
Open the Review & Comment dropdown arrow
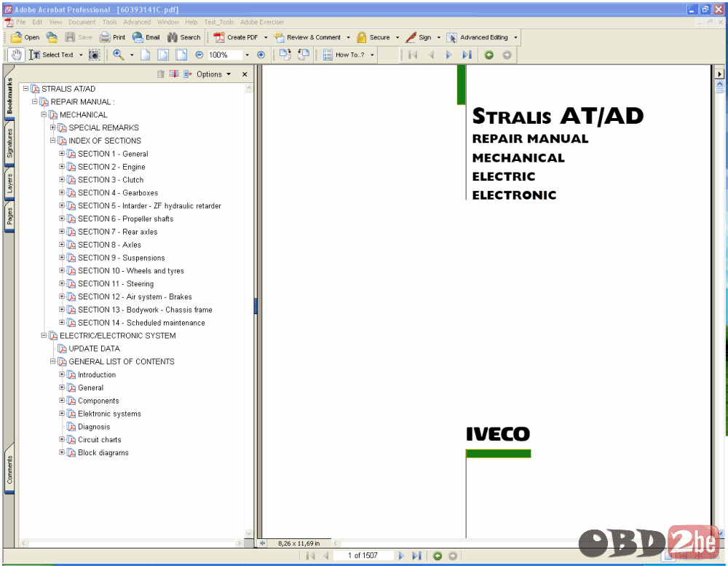348,37
